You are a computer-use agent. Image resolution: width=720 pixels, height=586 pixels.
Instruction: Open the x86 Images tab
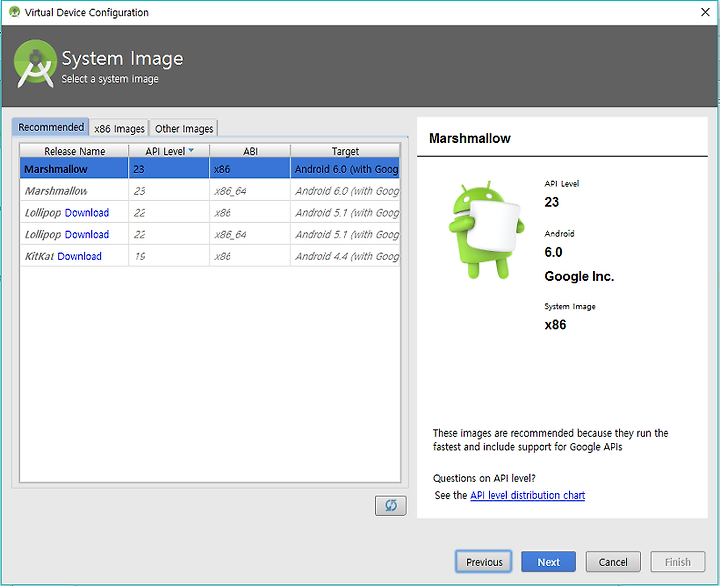click(119, 129)
